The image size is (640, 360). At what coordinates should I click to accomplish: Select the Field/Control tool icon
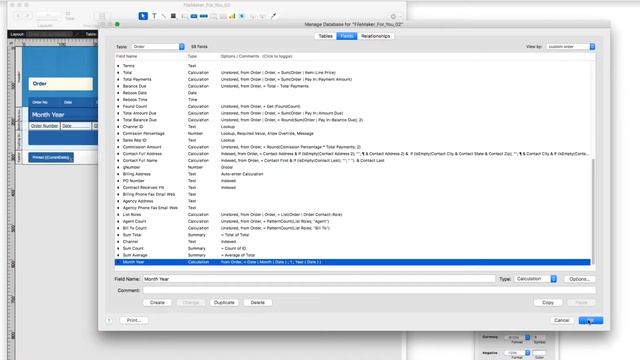tap(184, 16)
